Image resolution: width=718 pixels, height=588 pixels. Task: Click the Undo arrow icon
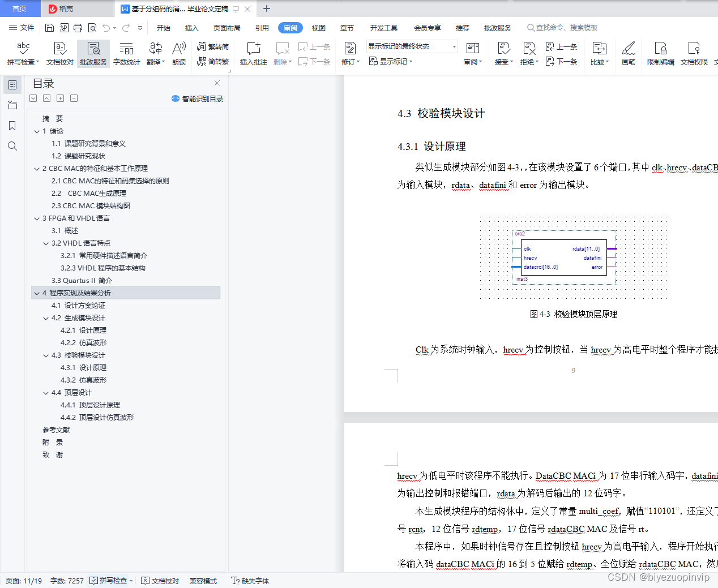point(106,28)
